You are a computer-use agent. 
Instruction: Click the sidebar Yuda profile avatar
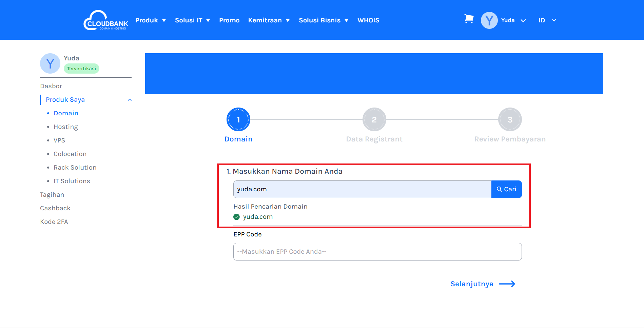point(50,63)
